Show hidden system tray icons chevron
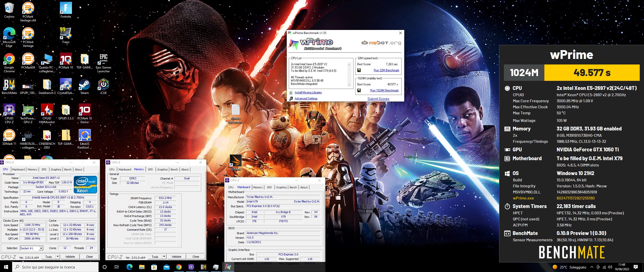 tap(592, 267)
